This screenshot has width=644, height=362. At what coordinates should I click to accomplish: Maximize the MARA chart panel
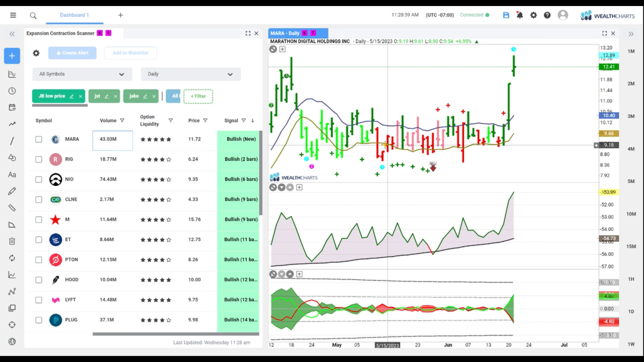604,33
